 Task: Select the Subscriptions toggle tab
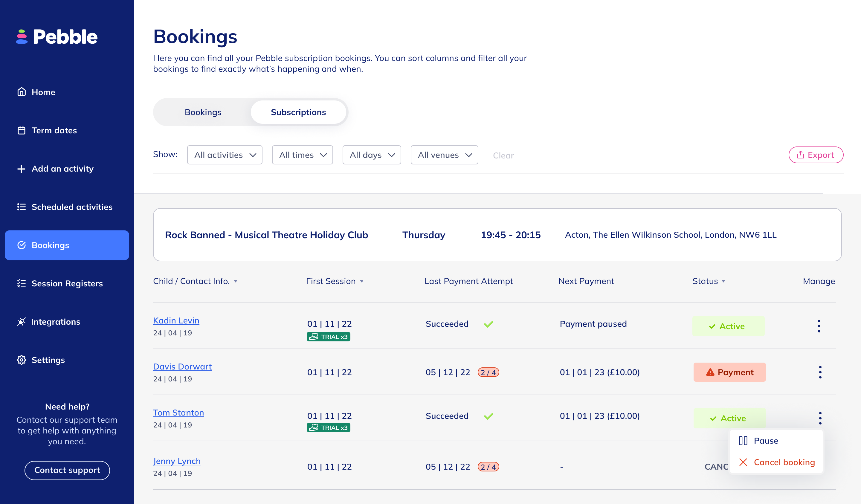point(298,112)
